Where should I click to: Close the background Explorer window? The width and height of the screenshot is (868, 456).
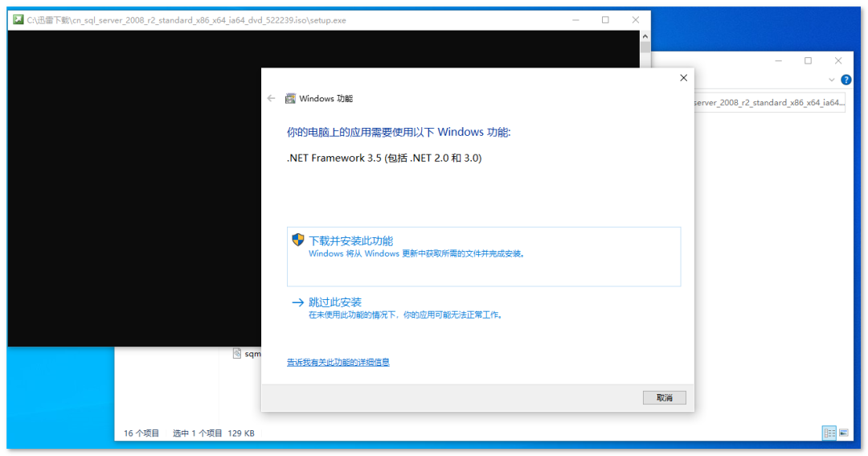click(x=838, y=60)
